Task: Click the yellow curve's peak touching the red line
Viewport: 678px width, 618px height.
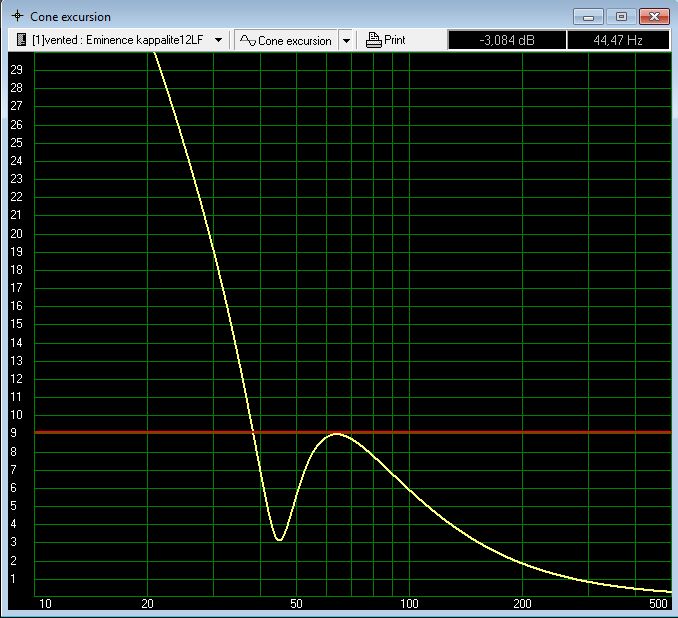Action: click(x=337, y=434)
